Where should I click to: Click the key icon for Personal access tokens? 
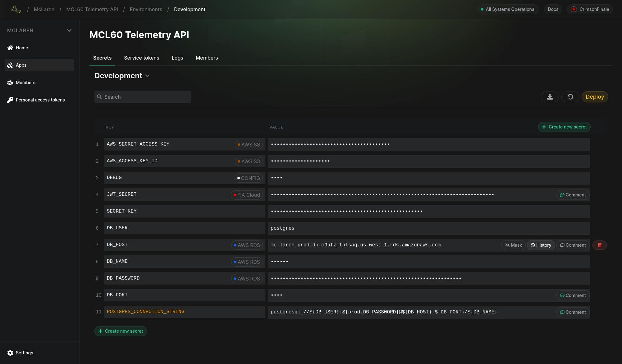pos(10,100)
